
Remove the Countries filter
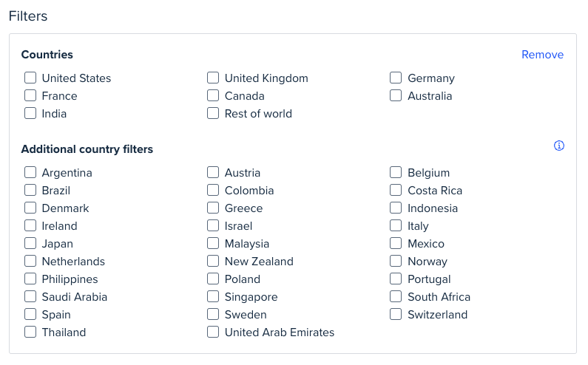[542, 55]
